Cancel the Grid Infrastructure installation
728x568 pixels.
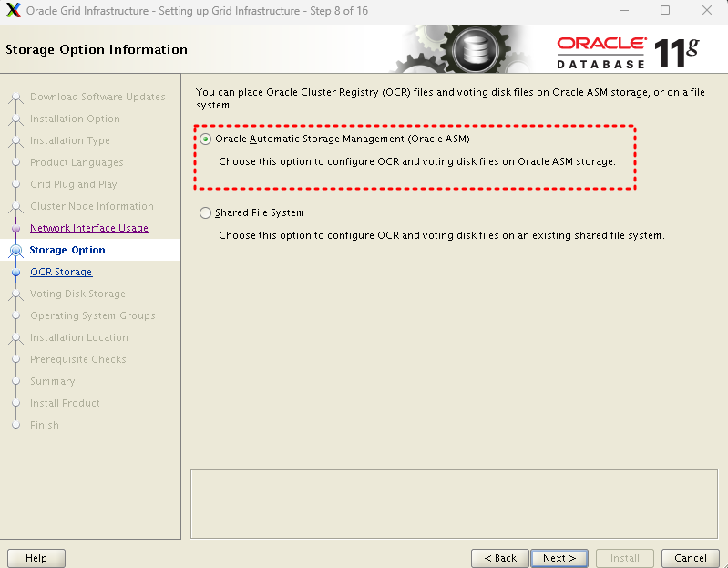690,558
